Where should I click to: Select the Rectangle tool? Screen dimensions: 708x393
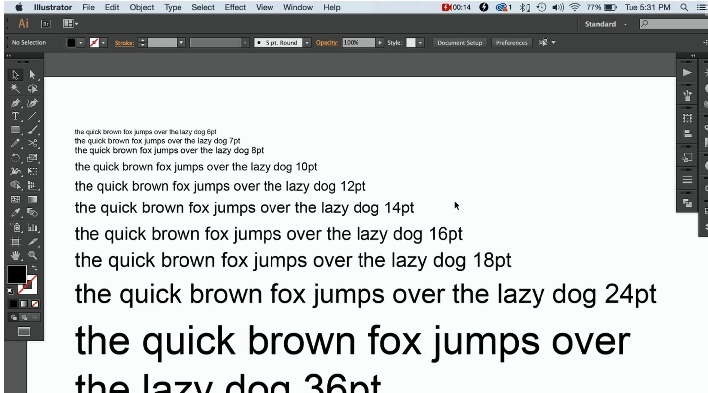coord(15,130)
